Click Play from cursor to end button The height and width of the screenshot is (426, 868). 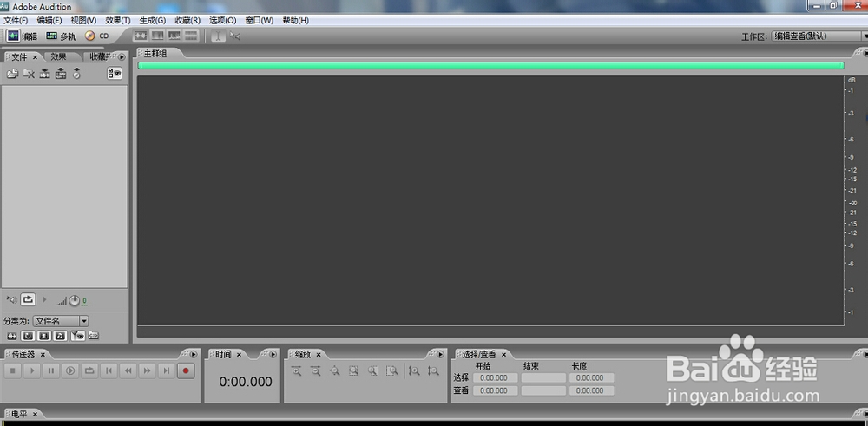pos(70,370)
